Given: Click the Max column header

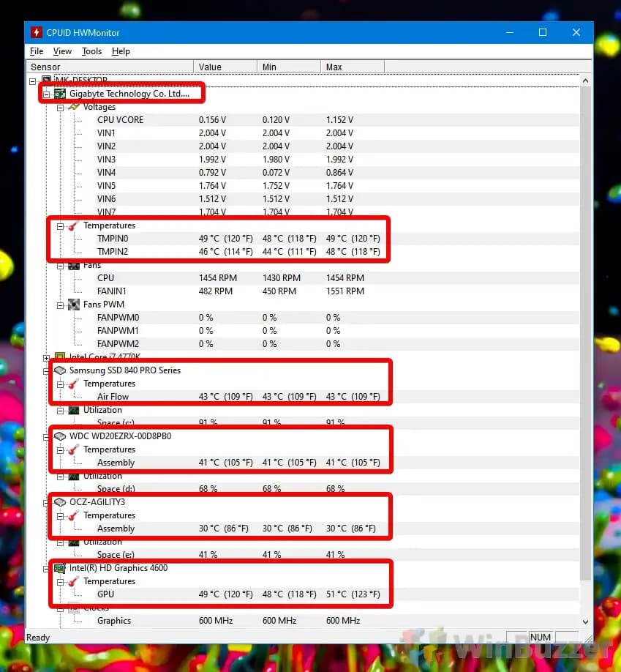Looking at the screenshot, I should click(351, 67).
